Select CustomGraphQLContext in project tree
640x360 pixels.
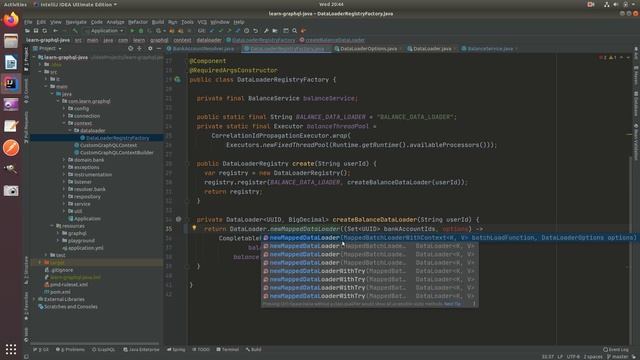point(109,145)
